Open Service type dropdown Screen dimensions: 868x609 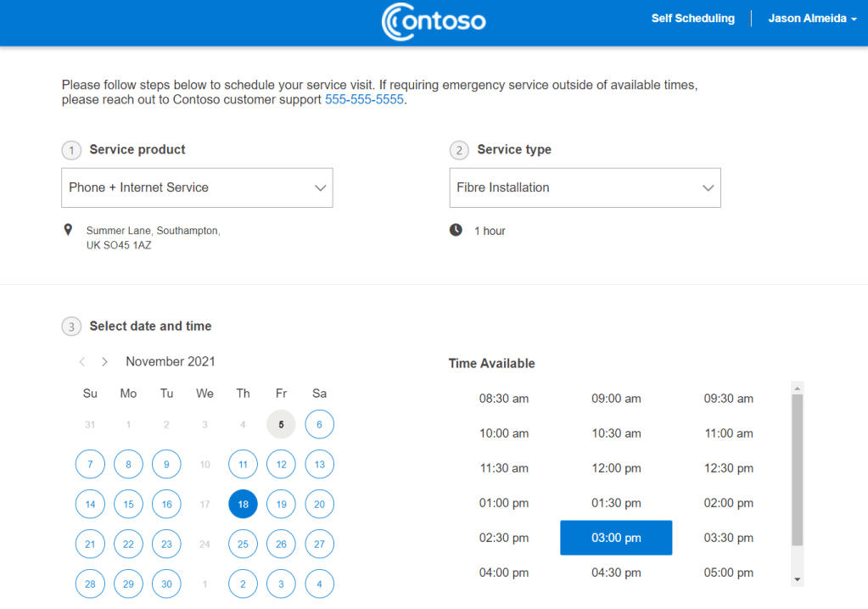coord(585,187)
